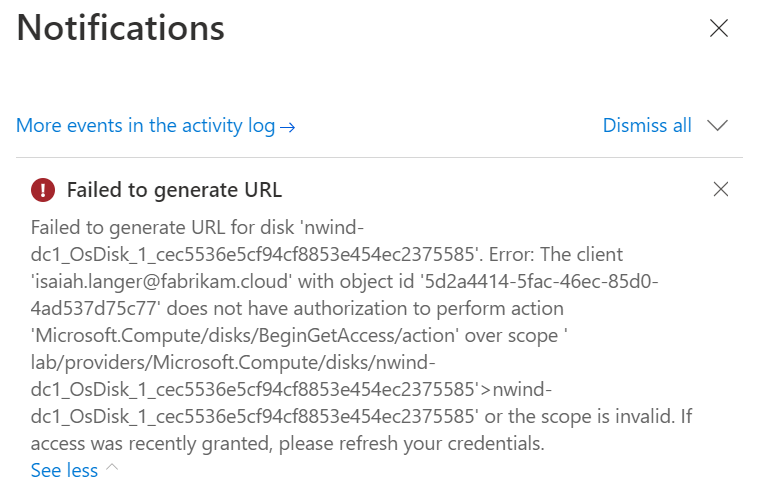This screenshot has width=757, height=490.
Task: Close the Notifications panel
Action: pos(718,28)
